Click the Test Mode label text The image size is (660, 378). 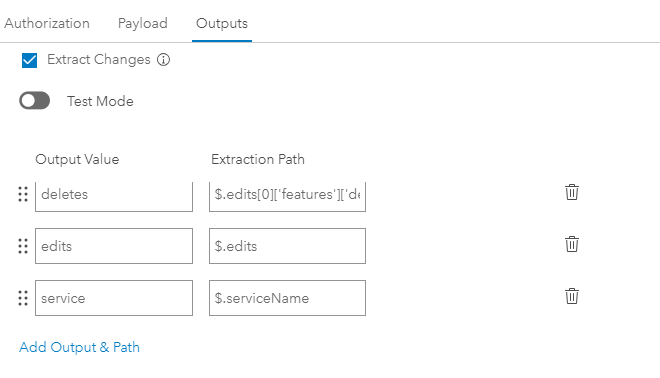(100, 101)
